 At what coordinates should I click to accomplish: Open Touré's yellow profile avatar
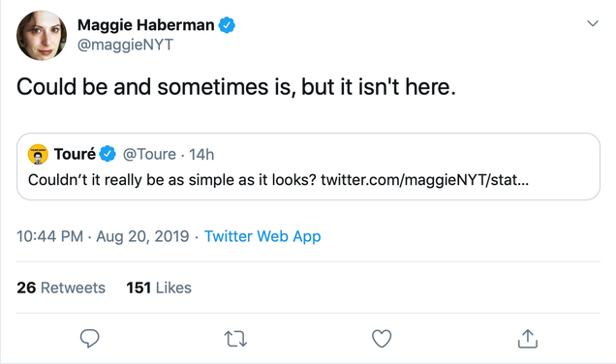click(x=38, y=154)
